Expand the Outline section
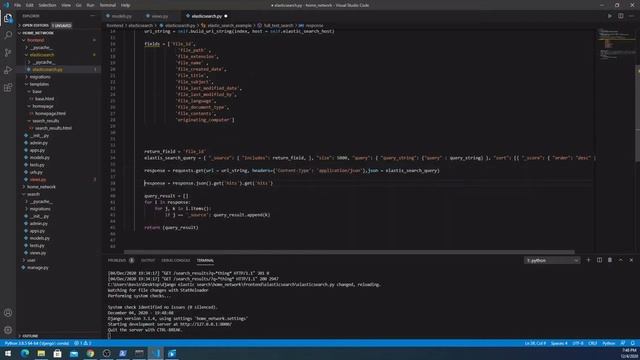The width and height of the screenshot is (640, 360). 29,336
